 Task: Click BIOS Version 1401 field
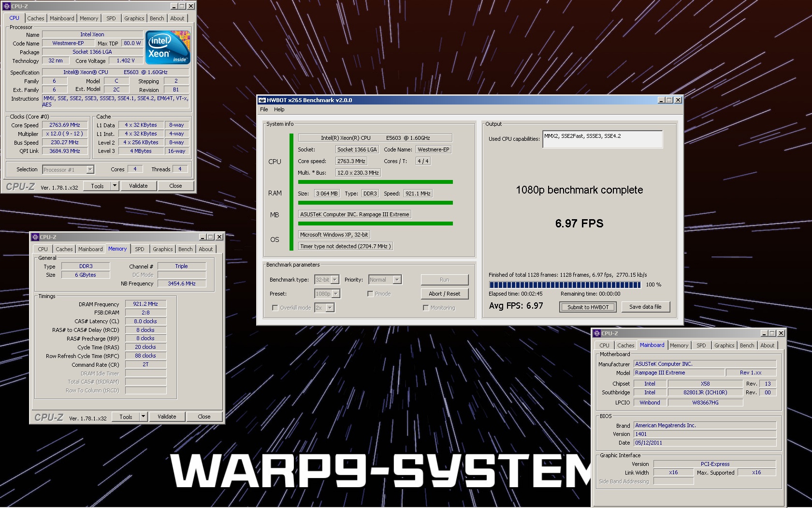click(705, 434)
